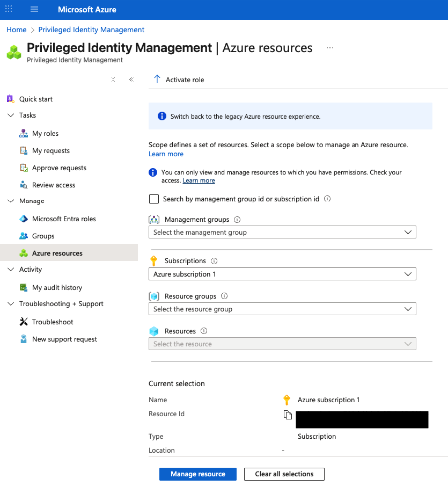
Task: Click the app launcher grid icon
Action: [x=9, y=10]
